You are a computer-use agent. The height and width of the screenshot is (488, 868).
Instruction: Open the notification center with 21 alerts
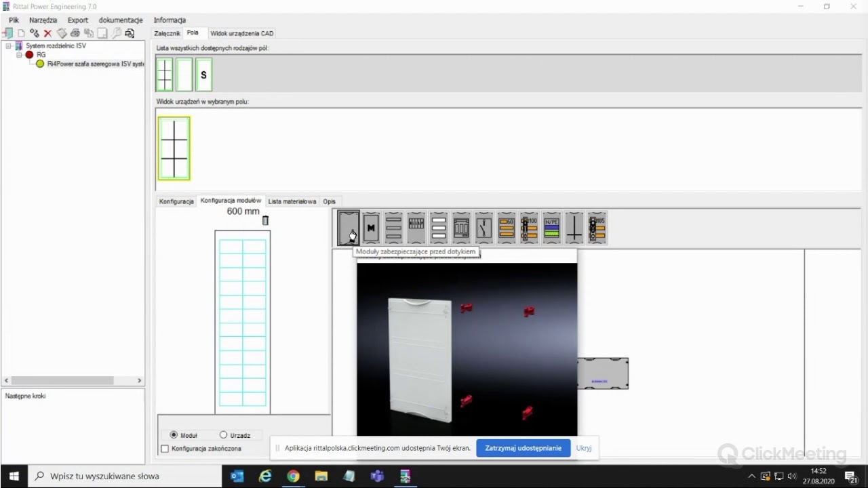[852, 476]
